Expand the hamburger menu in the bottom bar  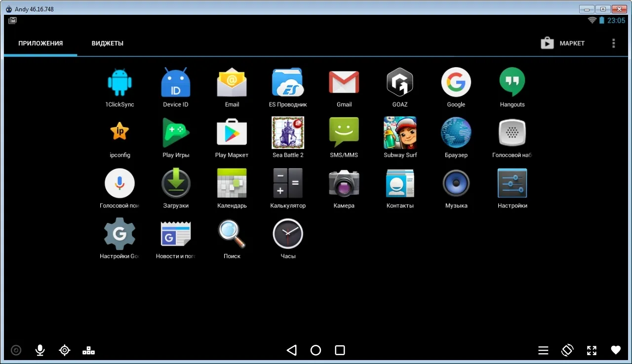point(543,350)
